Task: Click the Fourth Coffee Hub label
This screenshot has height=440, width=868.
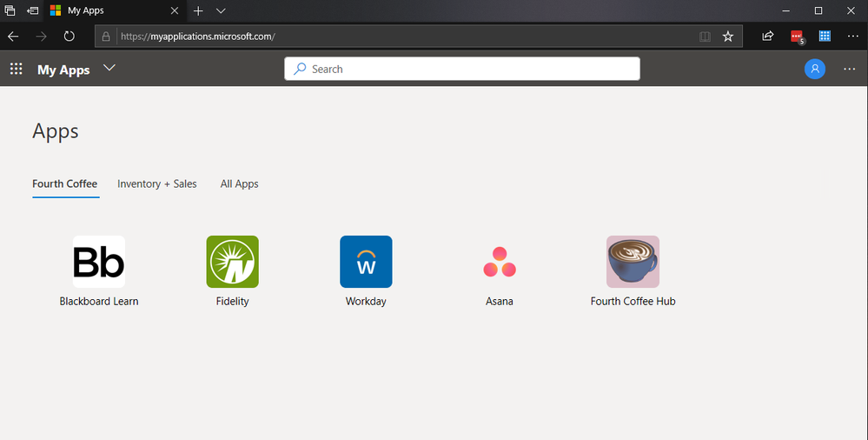Action: point(633,302)
